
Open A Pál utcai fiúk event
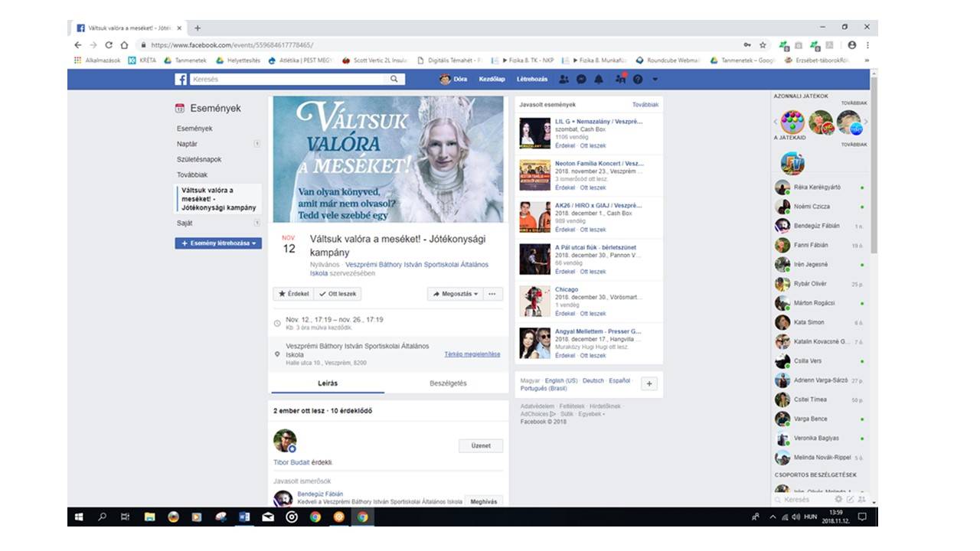596,247
